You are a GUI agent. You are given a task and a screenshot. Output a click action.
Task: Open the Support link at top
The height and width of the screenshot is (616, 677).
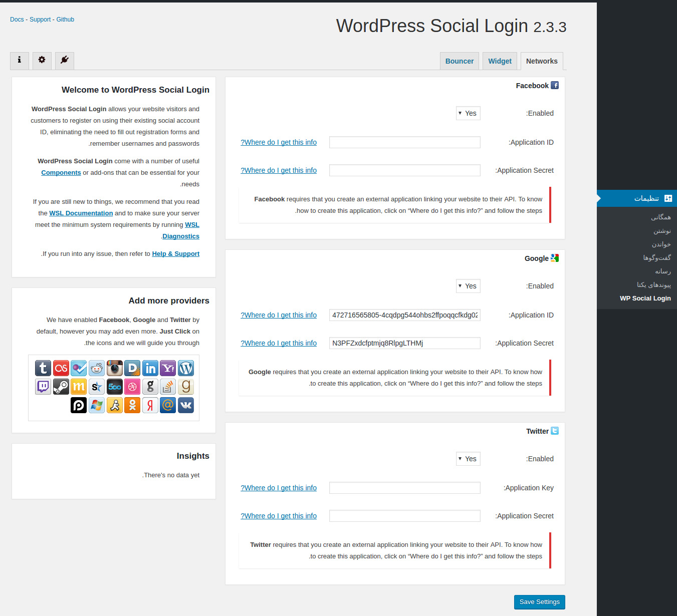pos(40,20)
